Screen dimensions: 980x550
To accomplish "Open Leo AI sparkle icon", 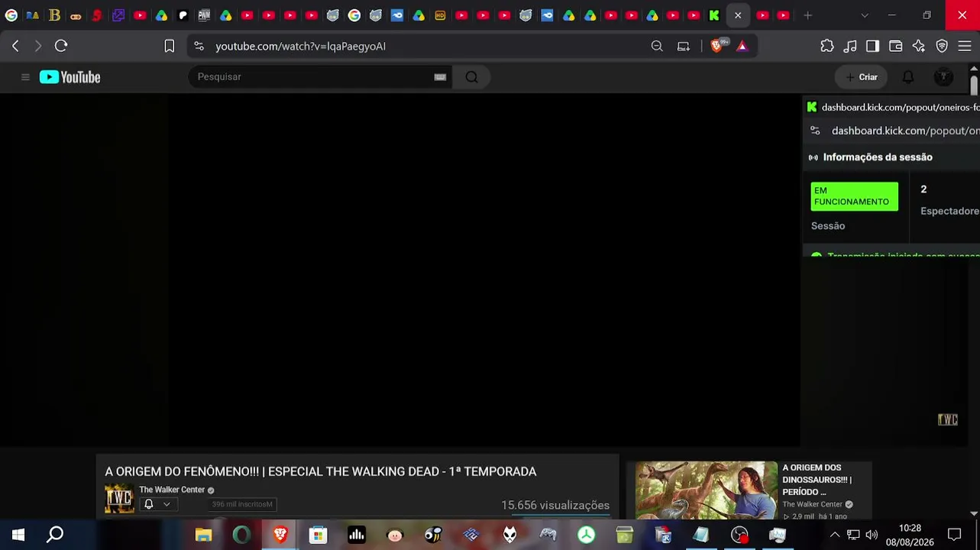I will 919,46.
